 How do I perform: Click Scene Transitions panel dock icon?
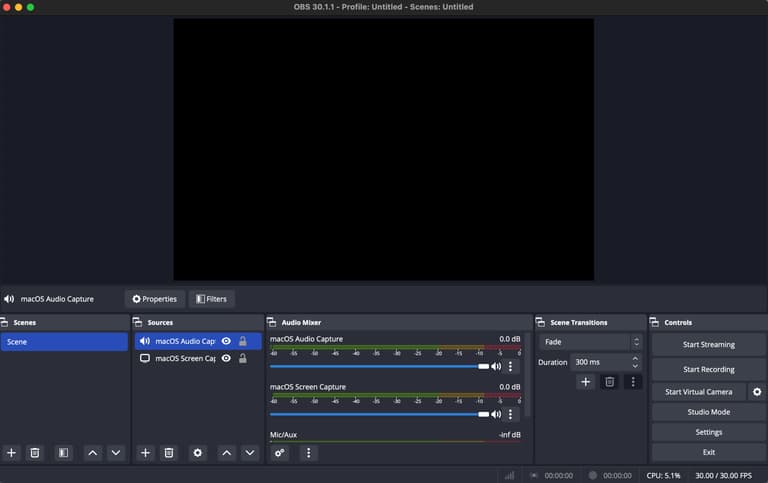[540, 322]
